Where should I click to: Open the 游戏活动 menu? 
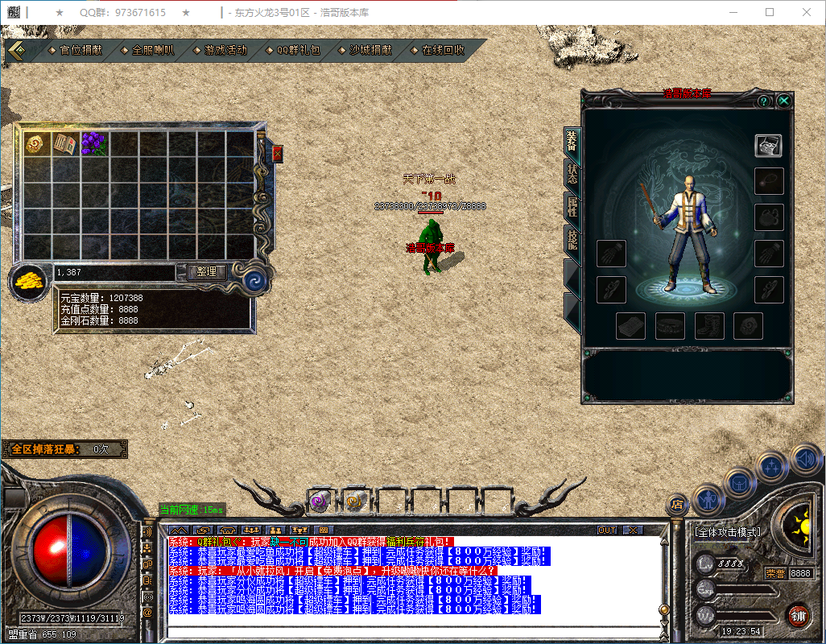(x=221, y=50)
